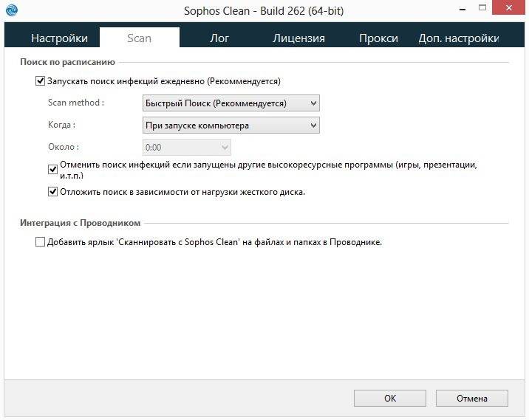Toggle 'Отменить поиск инфекций если запущены другие' checkbox
The image size is (529, 420).
52,169
